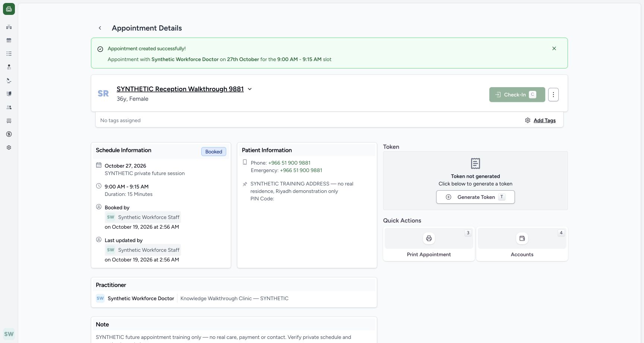
Task: Open the green hospital logo home
Action: tap(9, 9)
